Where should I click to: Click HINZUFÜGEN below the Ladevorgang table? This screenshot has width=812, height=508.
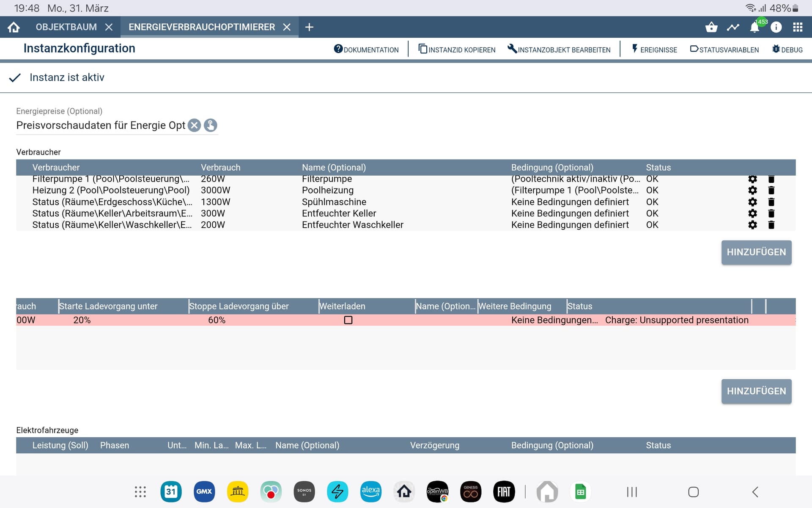tap(756, 391)
